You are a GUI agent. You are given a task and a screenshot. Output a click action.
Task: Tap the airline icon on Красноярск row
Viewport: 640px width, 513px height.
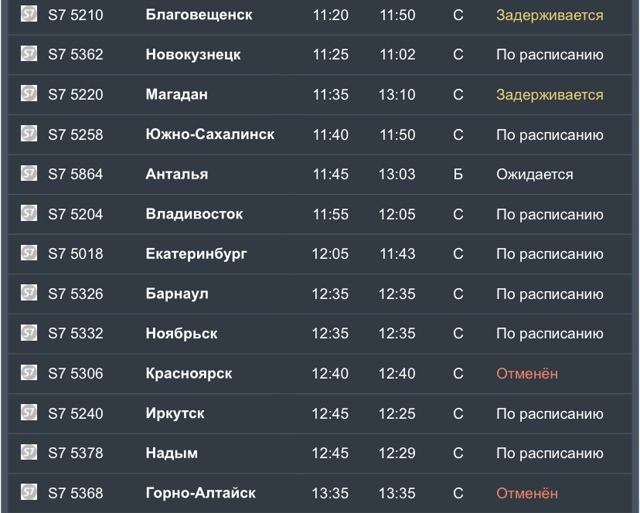29,373
